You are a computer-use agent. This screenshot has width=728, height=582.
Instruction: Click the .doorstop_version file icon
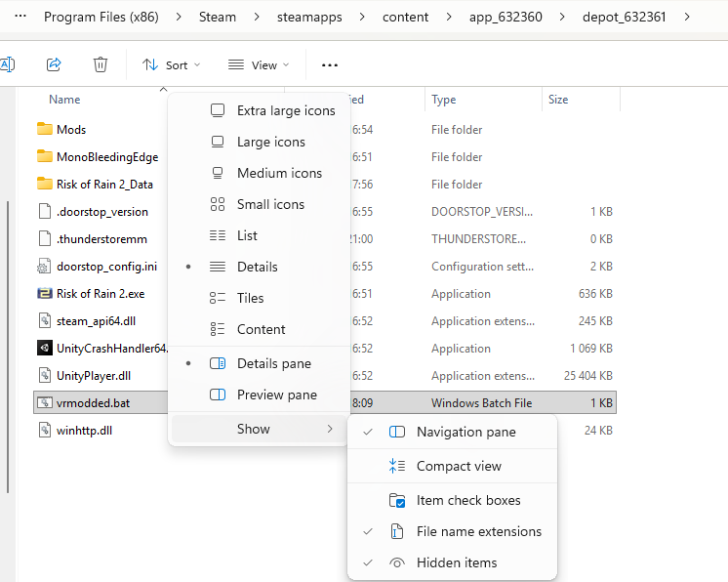(x=45, y=211)
